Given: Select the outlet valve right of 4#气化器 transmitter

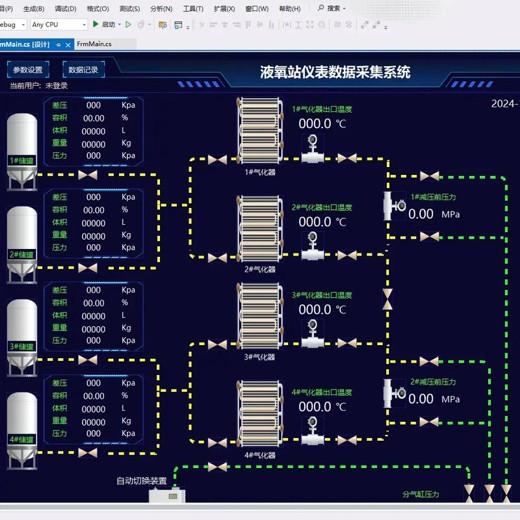Looking at the screenshot, I should [347, 440].
